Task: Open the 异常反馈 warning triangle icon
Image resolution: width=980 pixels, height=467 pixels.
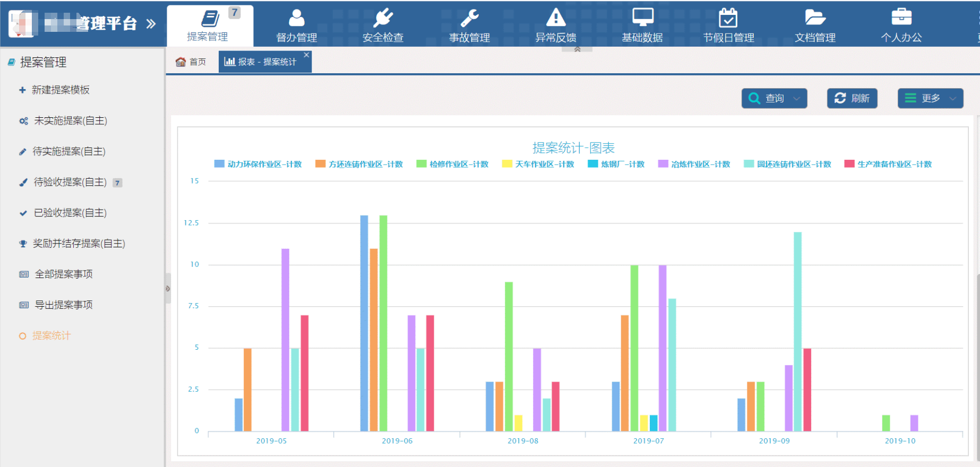Action: 556,18
